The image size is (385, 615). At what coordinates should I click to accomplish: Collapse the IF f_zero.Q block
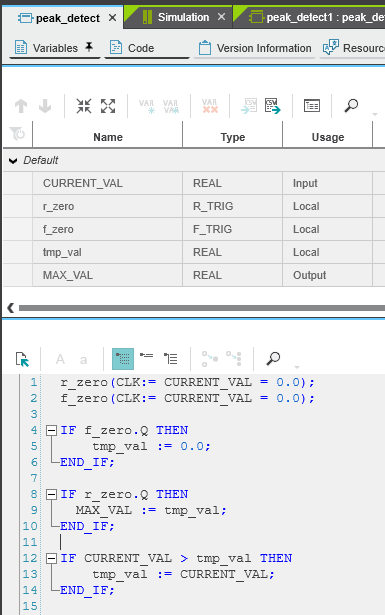[x=51, y=431]
